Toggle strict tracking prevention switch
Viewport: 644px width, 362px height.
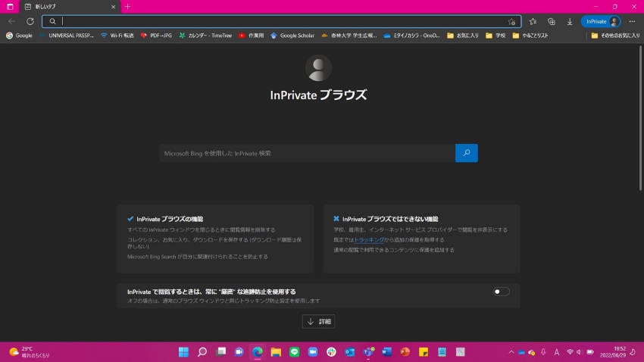point(501,292)
